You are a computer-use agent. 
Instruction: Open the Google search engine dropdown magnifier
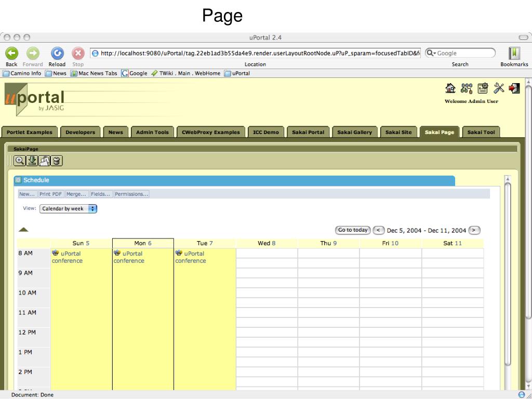point(431,53)
